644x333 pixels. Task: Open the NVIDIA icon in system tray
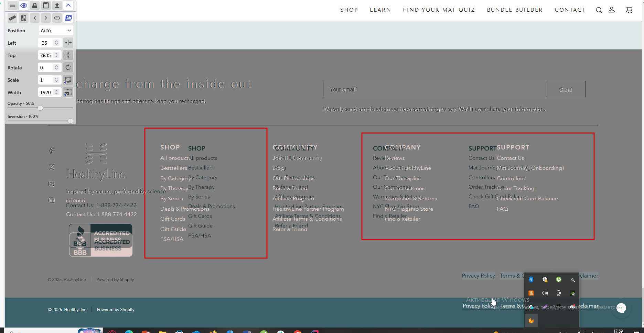coord(572,293)
